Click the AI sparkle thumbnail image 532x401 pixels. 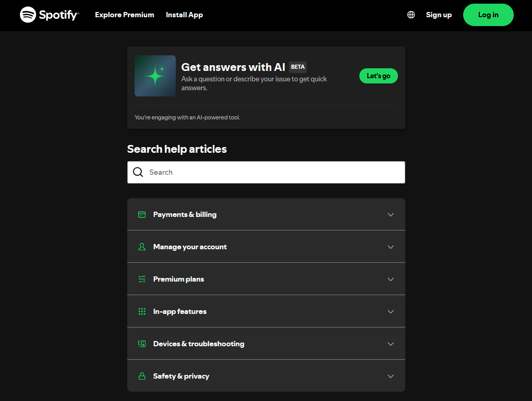[155, 76]
